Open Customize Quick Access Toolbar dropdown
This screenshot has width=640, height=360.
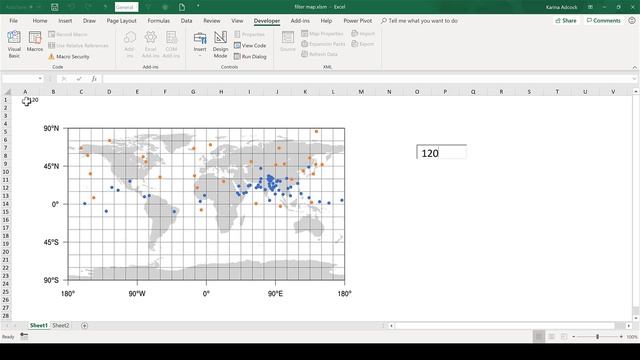(x=198, y=7)
